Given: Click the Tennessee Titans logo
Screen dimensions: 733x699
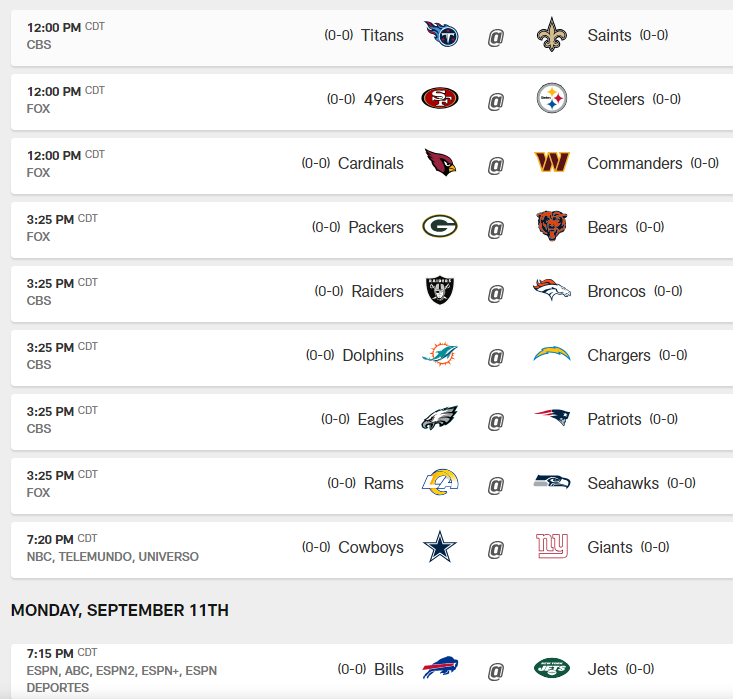Looking at the screenshot, I should coord(440,35).
